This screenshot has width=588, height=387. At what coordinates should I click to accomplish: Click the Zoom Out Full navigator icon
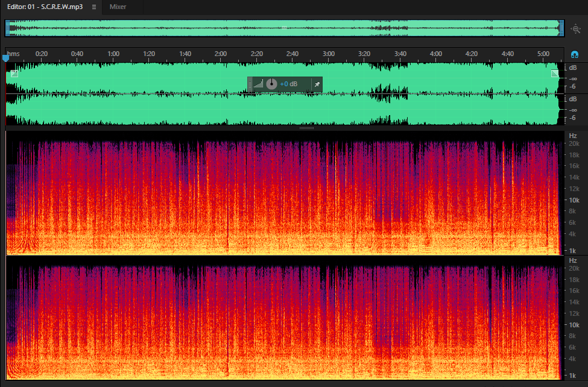coord(575,29)
